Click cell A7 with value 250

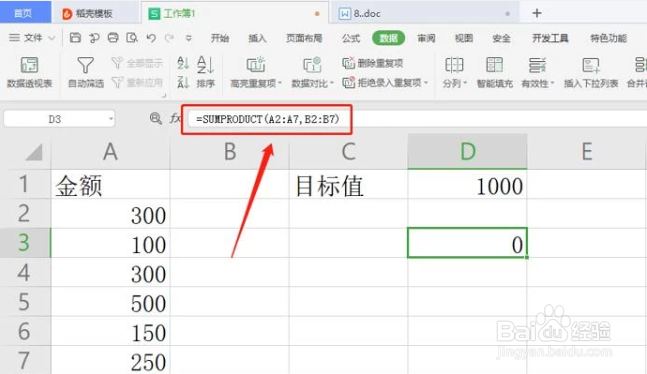click(110, 360)
